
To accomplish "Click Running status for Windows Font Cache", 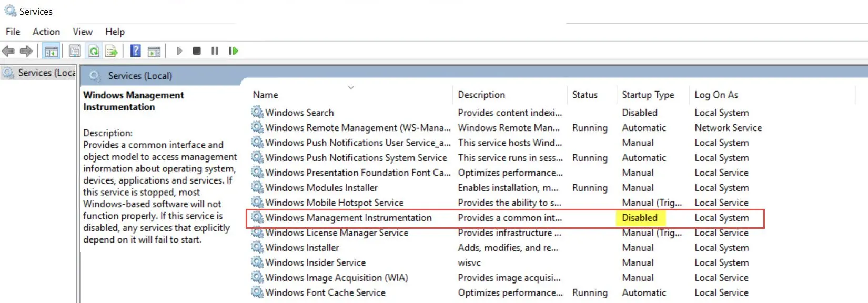I will click(x=590, y=292).
